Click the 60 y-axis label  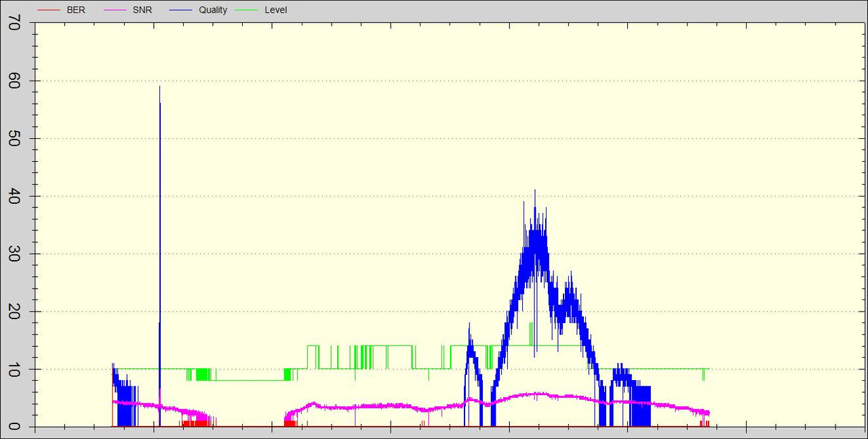[13, 81]
